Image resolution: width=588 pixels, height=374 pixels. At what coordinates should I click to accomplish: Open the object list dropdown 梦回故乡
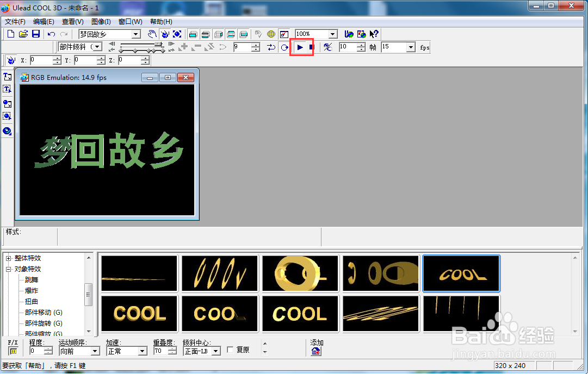click(x=136, y=34)
